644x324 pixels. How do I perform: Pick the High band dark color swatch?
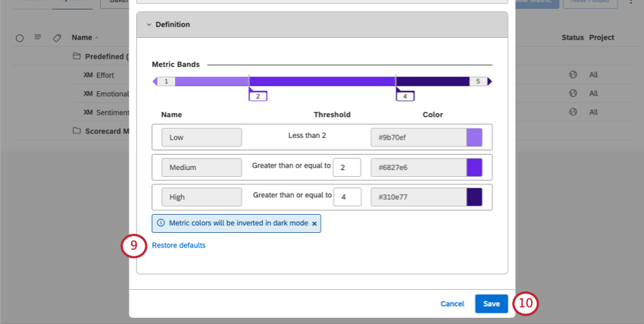coord(474,197)
